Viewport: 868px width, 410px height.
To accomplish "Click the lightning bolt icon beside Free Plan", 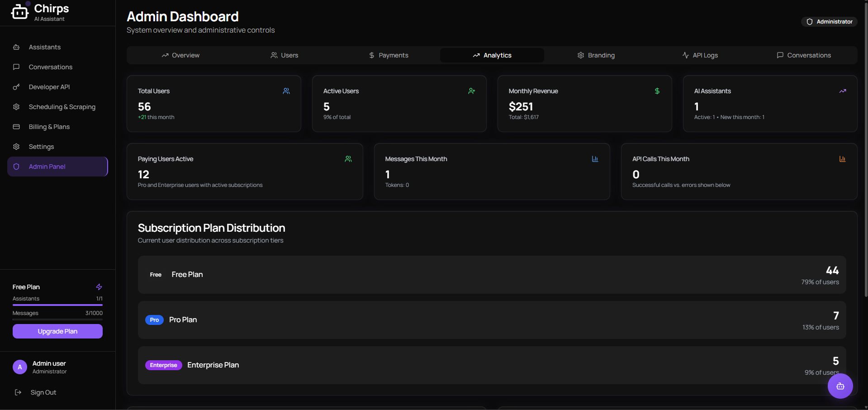I will 99,287.
